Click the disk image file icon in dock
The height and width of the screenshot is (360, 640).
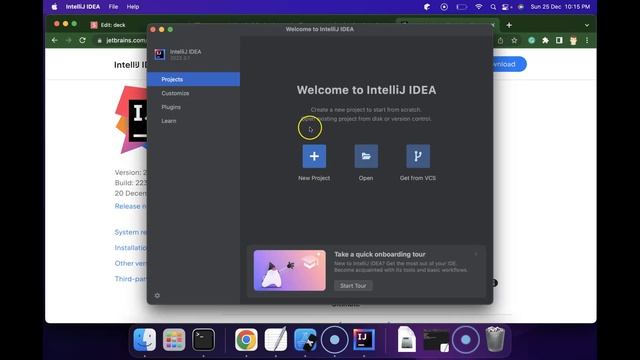(407, 340)
